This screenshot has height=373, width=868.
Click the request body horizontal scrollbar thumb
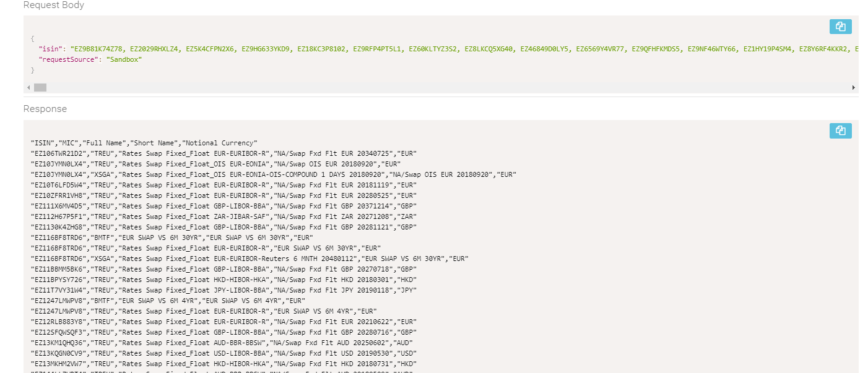tap(40, 88)
